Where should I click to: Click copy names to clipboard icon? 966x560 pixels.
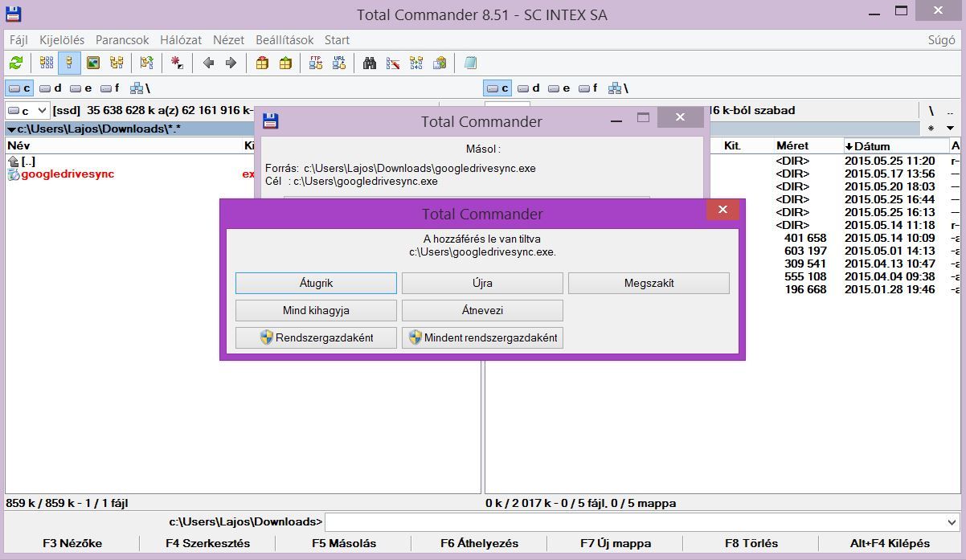[x=440, y=63]
